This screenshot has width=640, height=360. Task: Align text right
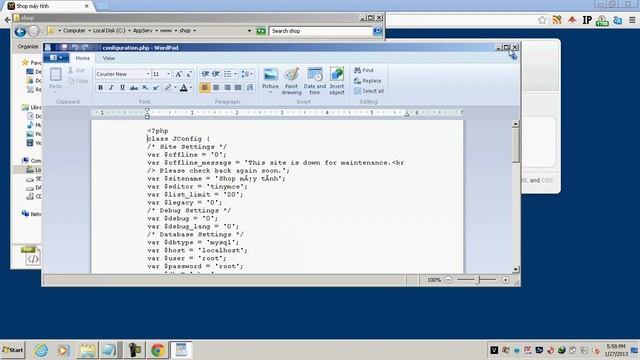[x=227, y=87]
